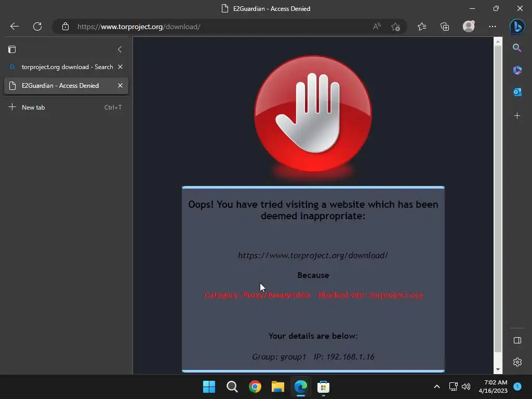Click the page vertical scrollbar
The image size is (532, 399).
click(x=498, y=199)
